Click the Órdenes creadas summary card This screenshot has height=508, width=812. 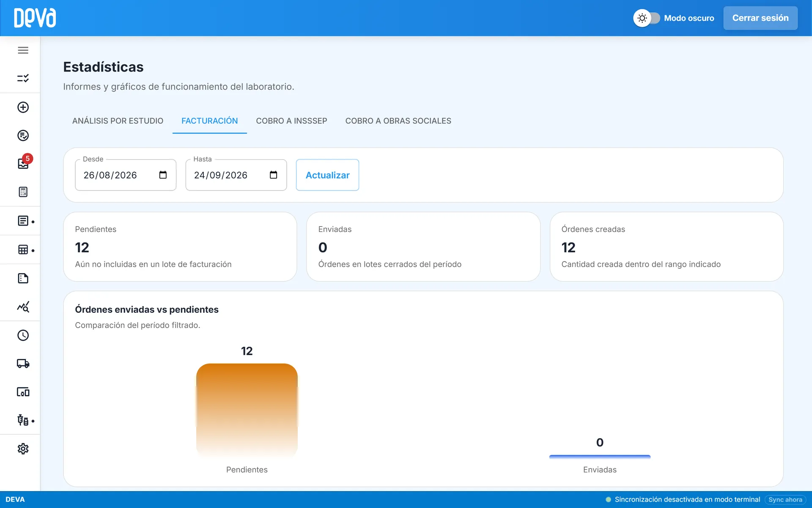pos(667,247)
